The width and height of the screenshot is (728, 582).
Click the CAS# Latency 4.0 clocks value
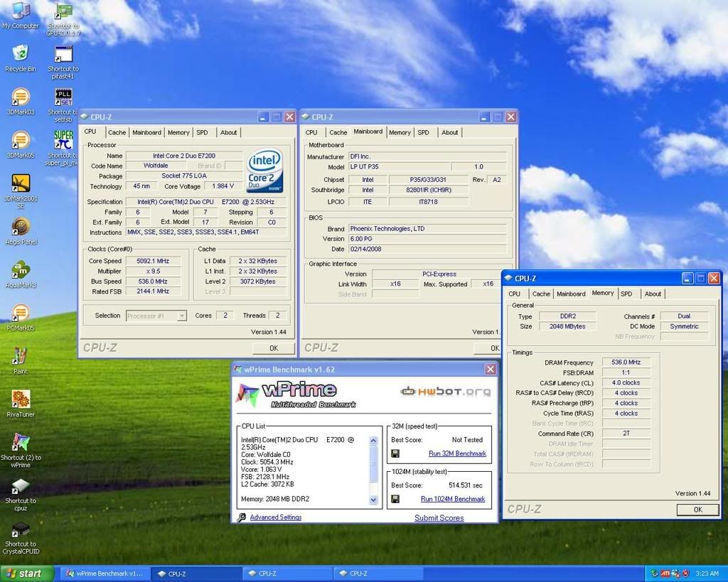pos(626,383)
